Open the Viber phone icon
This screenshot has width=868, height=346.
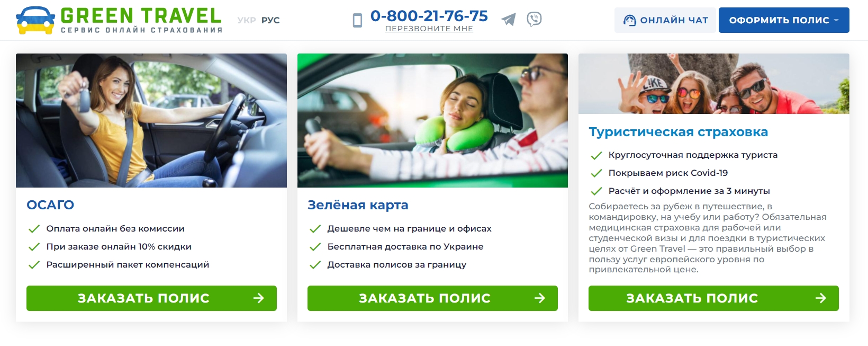coord(534,20)
